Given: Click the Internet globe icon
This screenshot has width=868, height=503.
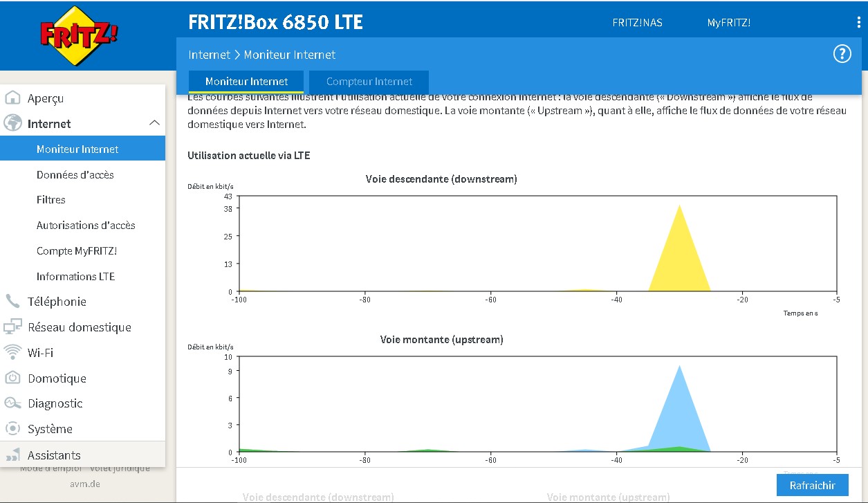Looking at the screenshot, I should coord(12,123).
